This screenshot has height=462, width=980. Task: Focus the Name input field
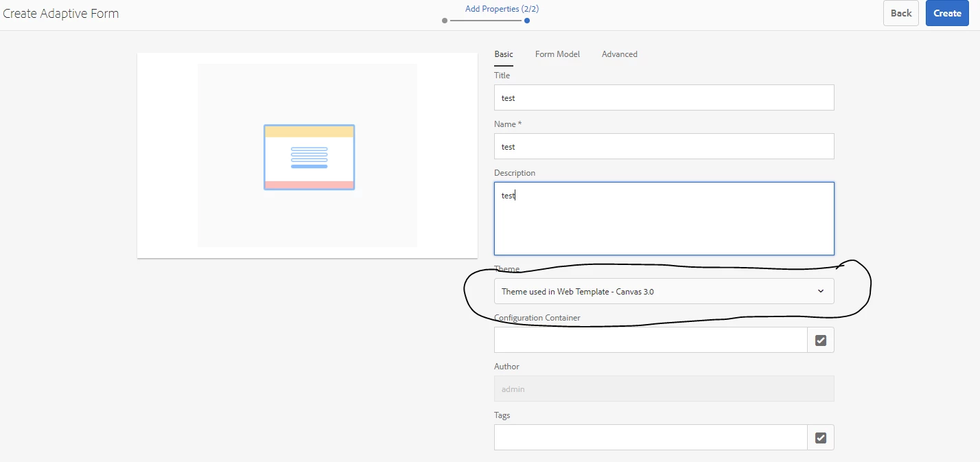coord(664,146)
